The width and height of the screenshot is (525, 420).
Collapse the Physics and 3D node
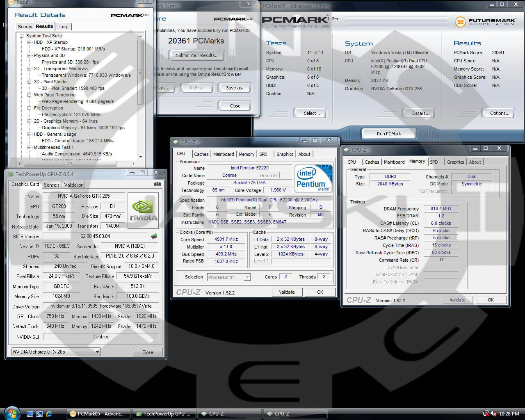[30, 55]
